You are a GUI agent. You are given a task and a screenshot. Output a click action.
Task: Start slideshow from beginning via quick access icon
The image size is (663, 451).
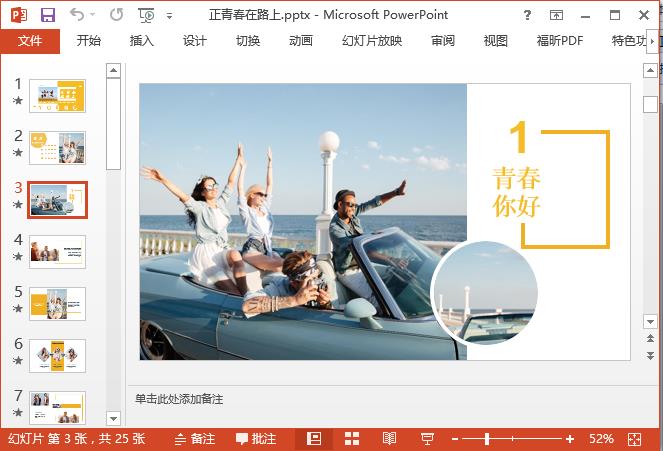point(146,15)
